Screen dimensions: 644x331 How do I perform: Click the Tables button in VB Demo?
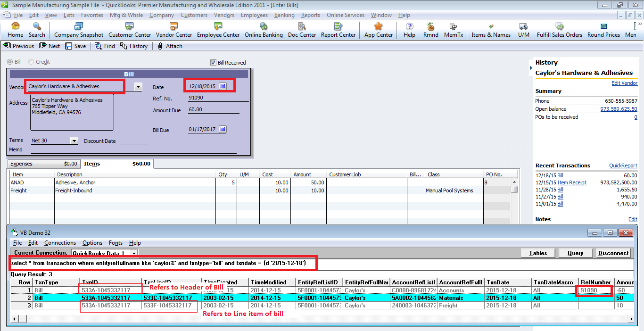pyautogui.click(x=538, y=253)
